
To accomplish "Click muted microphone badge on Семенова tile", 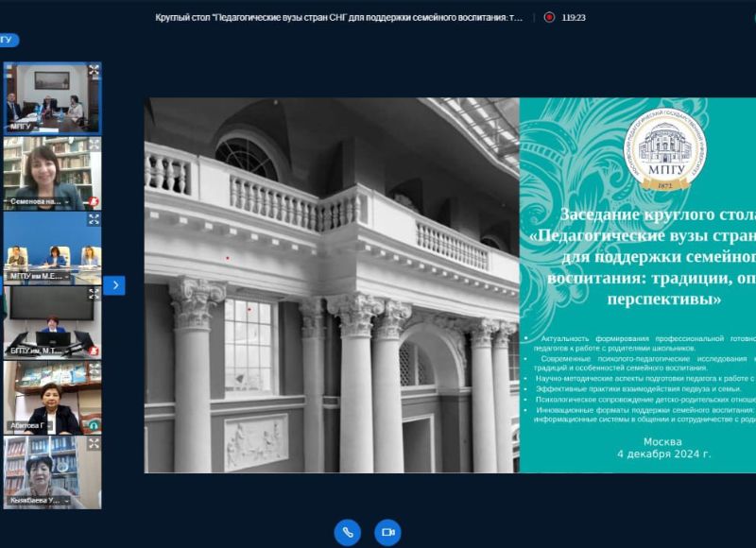I will tap(94, 201).
